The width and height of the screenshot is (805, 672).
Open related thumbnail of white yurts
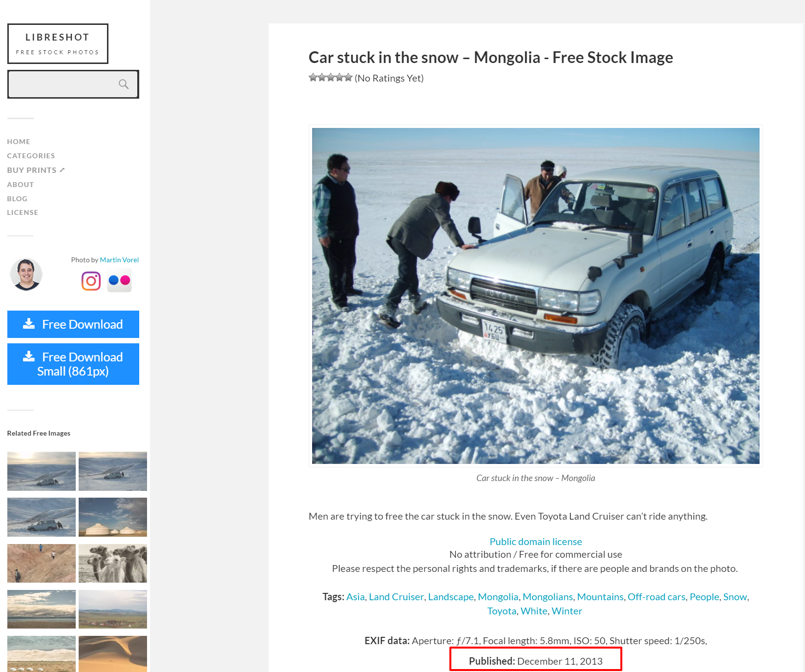click(x=113, y=517)
